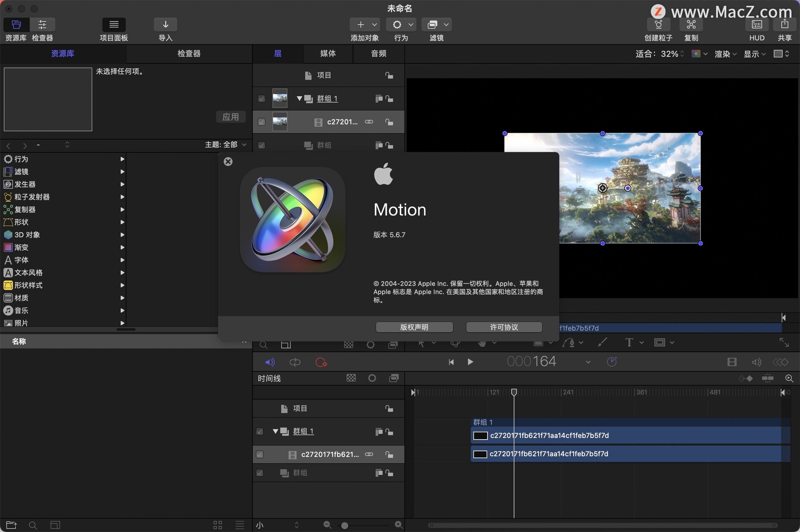Click the 共享 share icon
Image resolution: width=800 pixels, height=532 pixels.
(x=785, y=25)
